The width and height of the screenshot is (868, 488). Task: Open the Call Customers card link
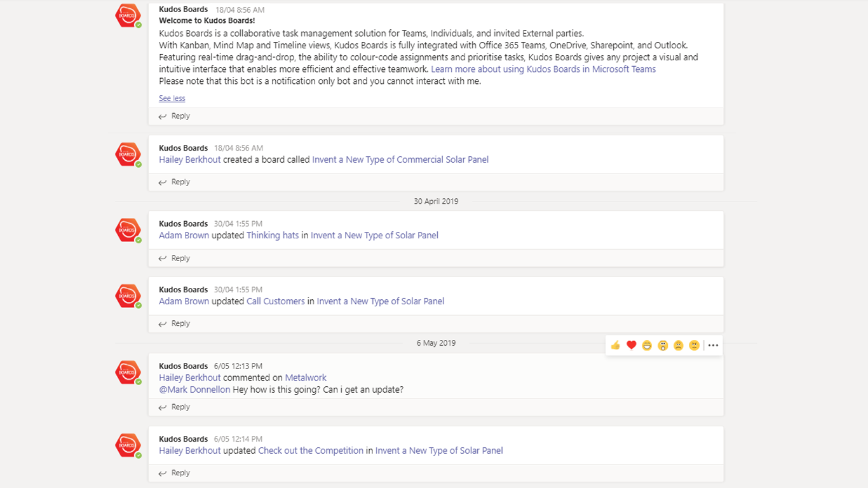(276, 302)
